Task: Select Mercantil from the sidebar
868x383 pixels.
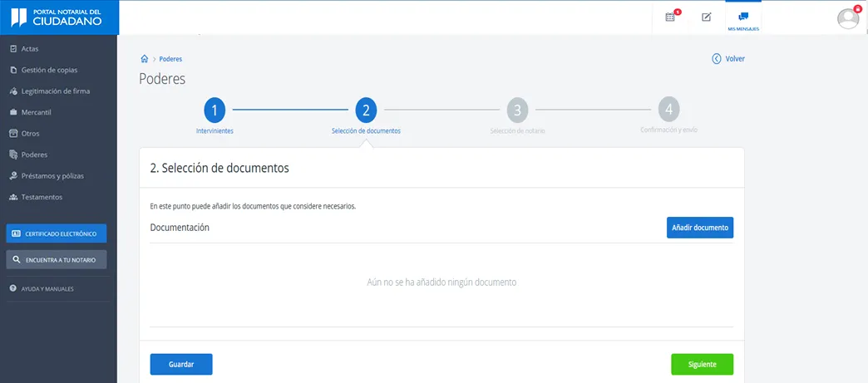Action: click(36, 112)
